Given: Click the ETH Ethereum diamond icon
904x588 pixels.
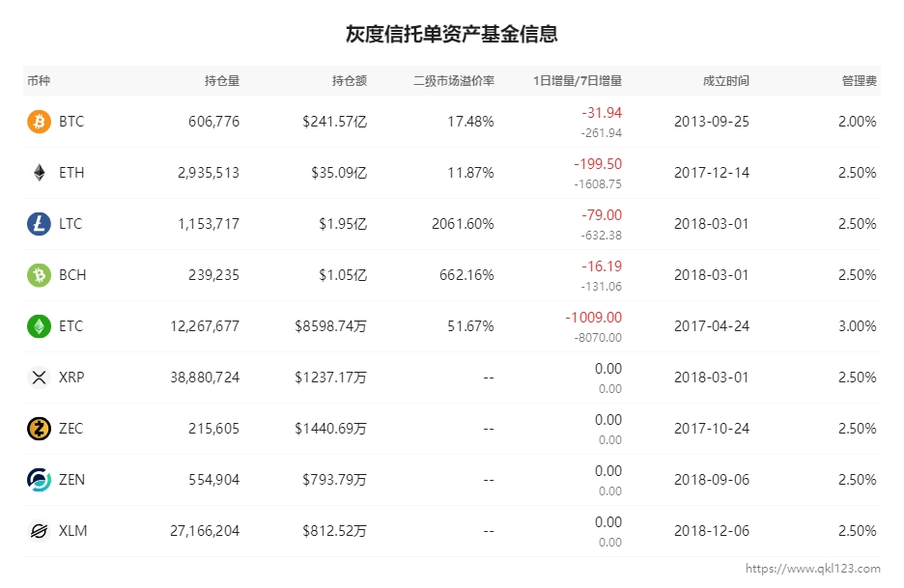Looking at the screenshot, I should pos(39,173).
